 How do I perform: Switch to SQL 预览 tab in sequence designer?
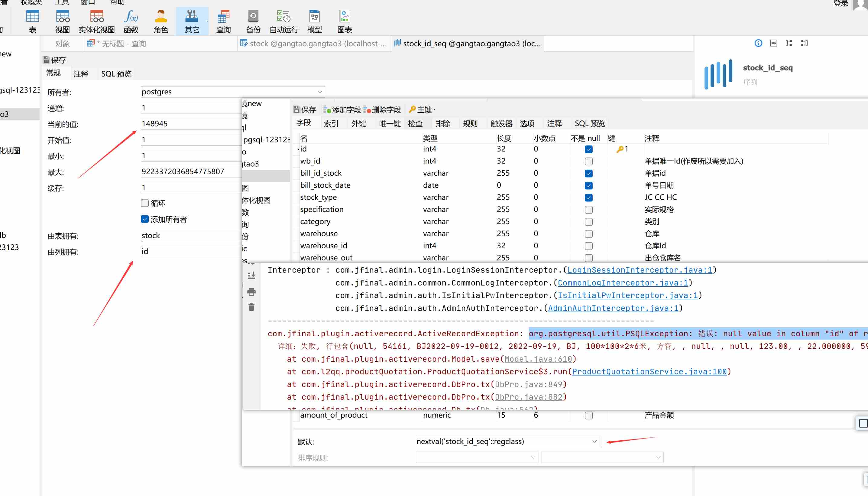pos(116,73)
